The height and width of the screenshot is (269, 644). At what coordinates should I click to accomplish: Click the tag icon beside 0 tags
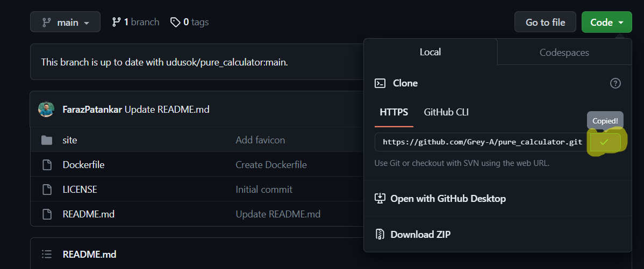pyautogui.click(x=175, y=22)
